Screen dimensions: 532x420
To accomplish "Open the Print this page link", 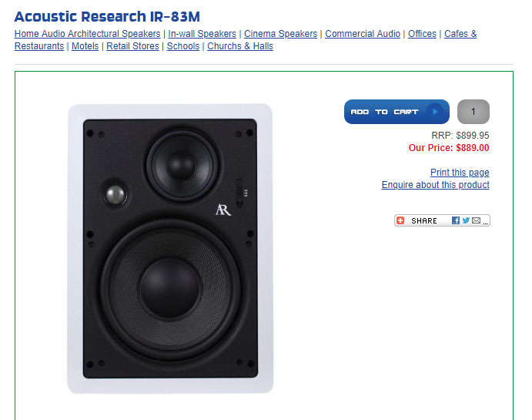I will pos(460,173).
